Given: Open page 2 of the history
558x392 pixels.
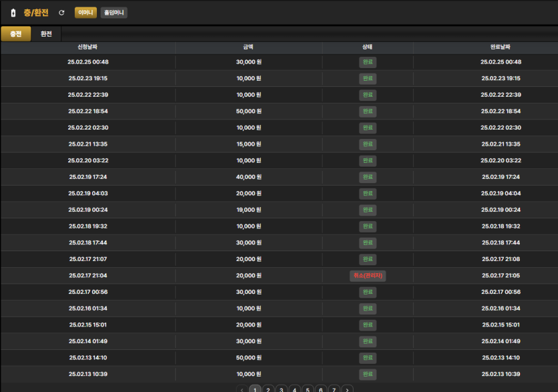Looking at the screenshot, I should click(269, 389).
